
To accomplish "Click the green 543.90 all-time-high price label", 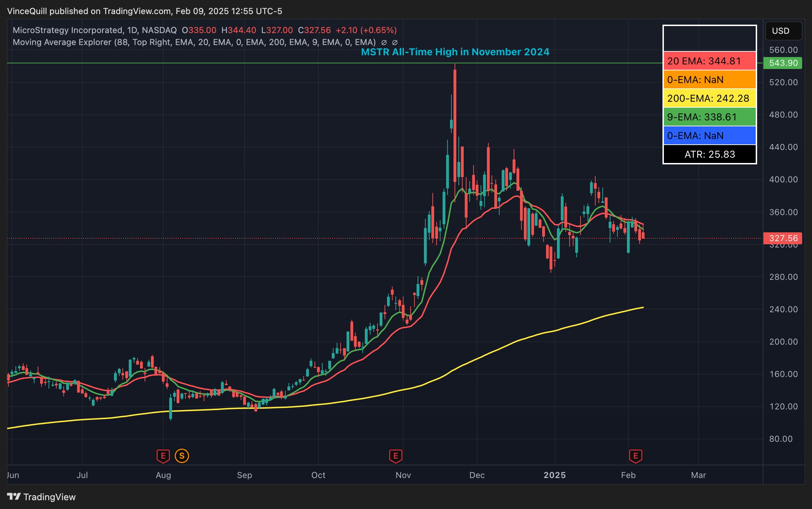I will [x=783, y=63].
